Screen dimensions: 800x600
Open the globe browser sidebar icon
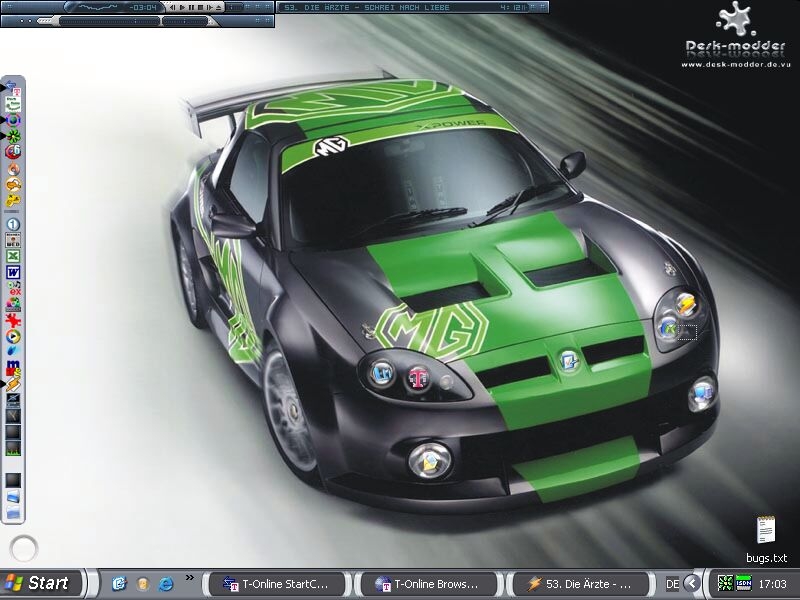tap(13, 120)
